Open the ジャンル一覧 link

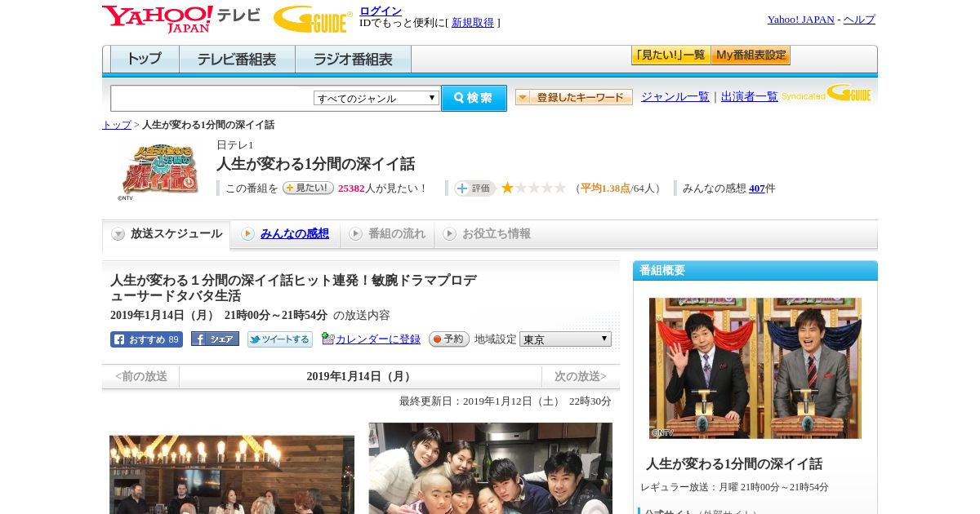click(x=675, y=96)
